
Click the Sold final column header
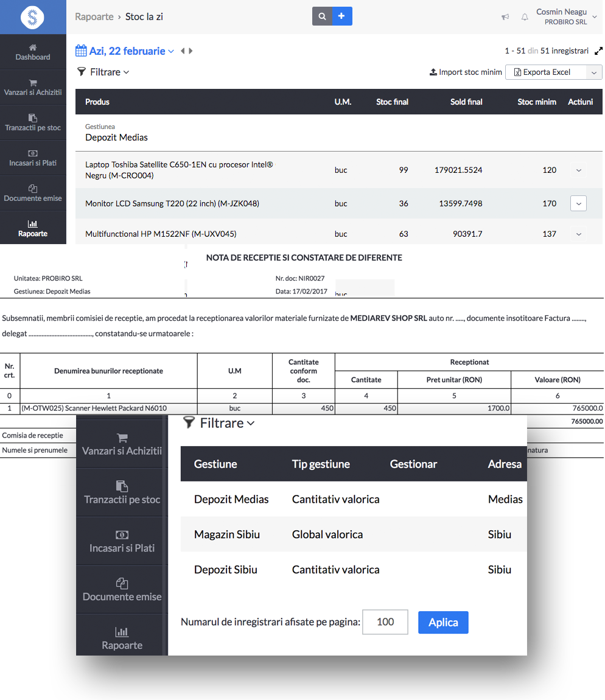[466, 102]
